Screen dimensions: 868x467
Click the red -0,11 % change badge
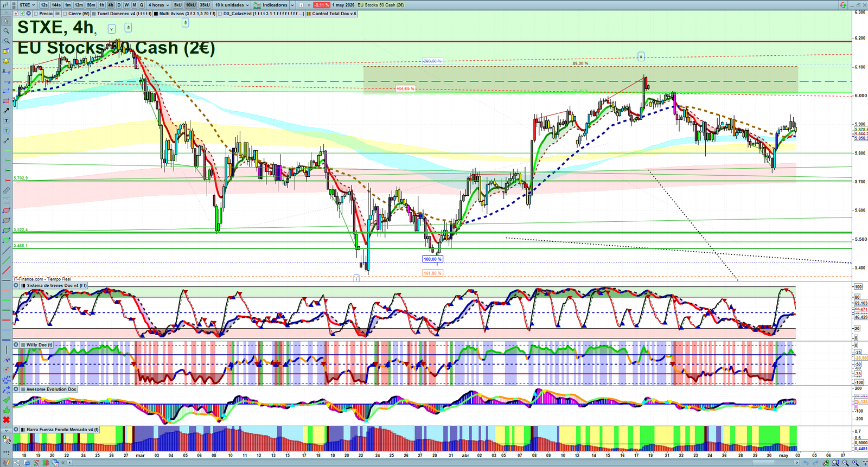321,5
